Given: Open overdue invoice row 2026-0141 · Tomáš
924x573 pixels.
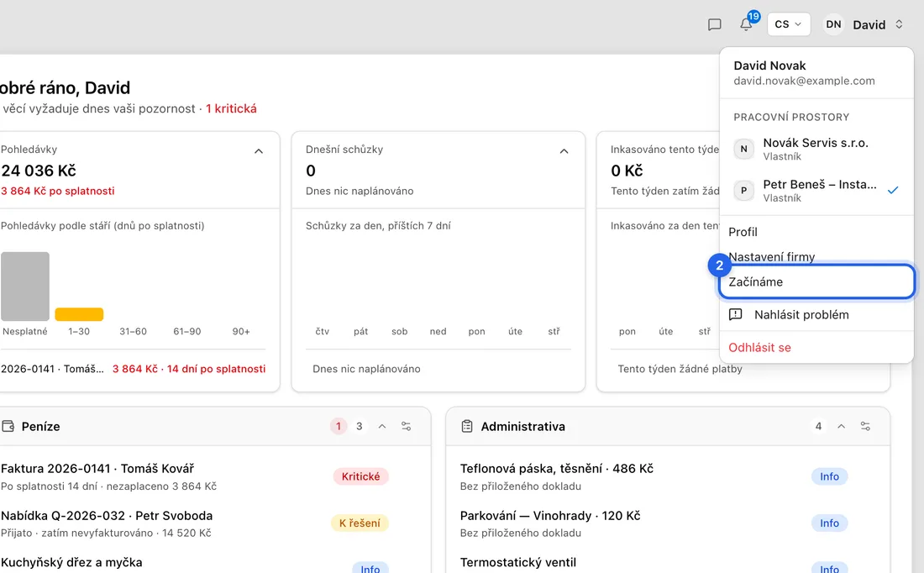Looking at the screenshot, I should 134,369.
